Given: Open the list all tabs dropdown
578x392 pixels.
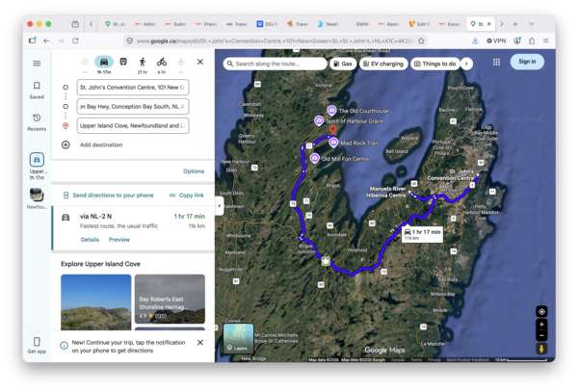Looking at the screenshot, I should 531,24.
